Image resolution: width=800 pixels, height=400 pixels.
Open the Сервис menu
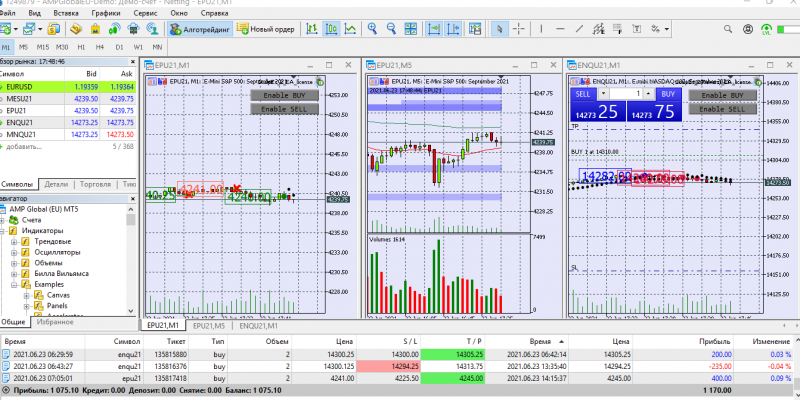tap(145, 13)
